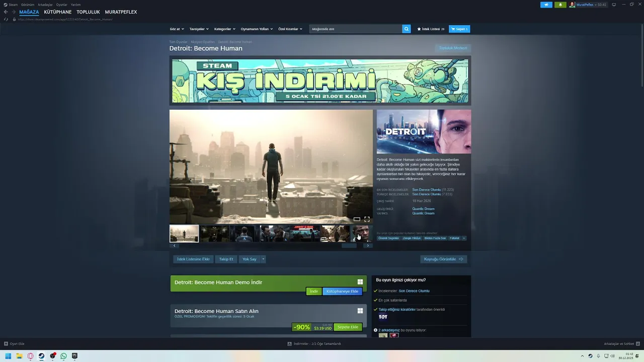Click İstek Listesine Ekle button
644x362 pixels.
[193, 259]
